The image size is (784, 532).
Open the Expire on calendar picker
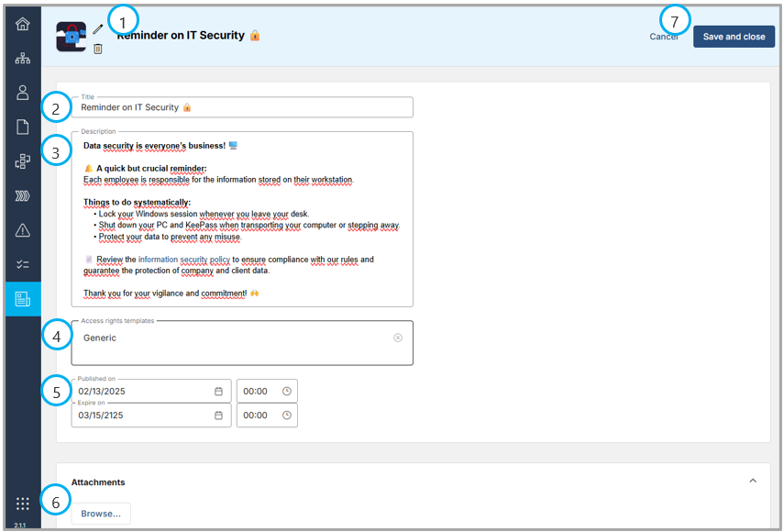218,416
